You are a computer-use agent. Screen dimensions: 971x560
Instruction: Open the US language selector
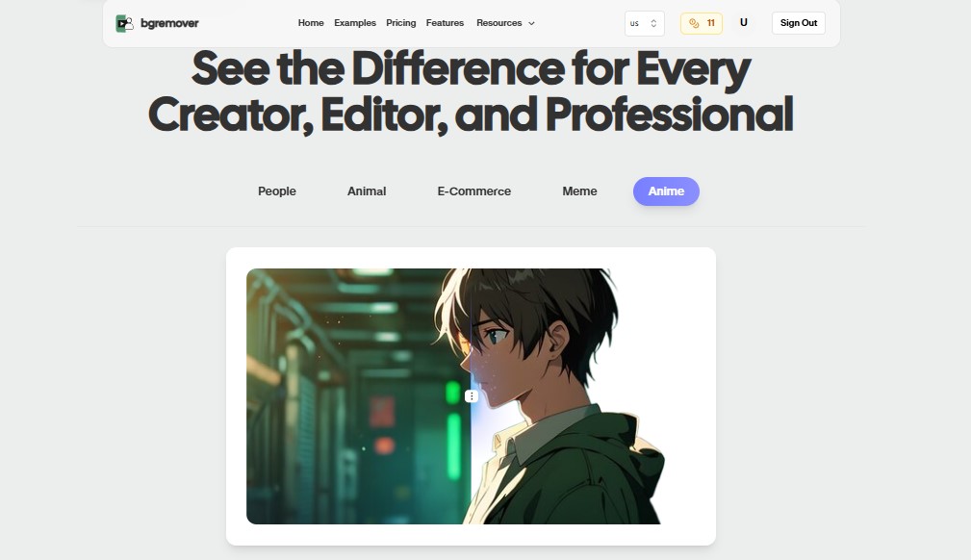tap(644, 23)
